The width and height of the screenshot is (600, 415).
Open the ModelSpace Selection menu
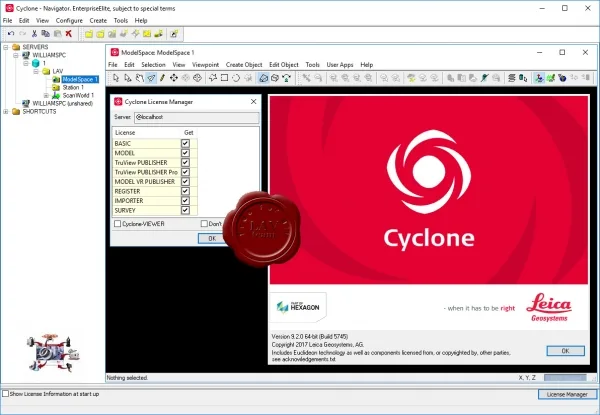153,65
